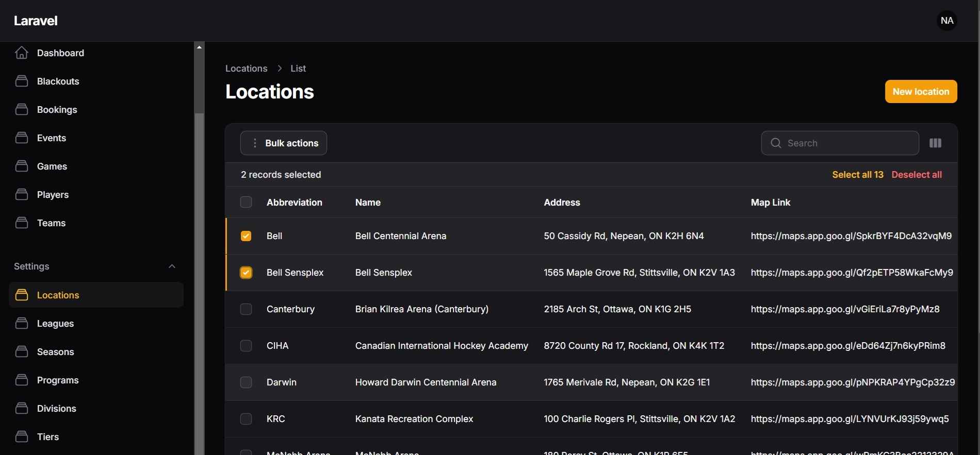This screenshot has height=455, width=980.
Task: Collapse the Settings sidebar group
Action: coord(172,266)
